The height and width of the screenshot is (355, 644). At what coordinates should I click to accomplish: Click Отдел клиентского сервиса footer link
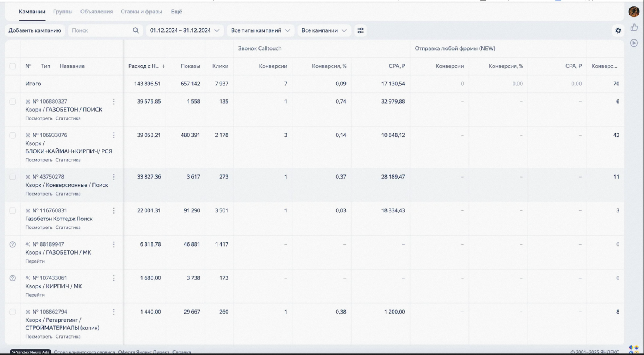tap(84, 352)
